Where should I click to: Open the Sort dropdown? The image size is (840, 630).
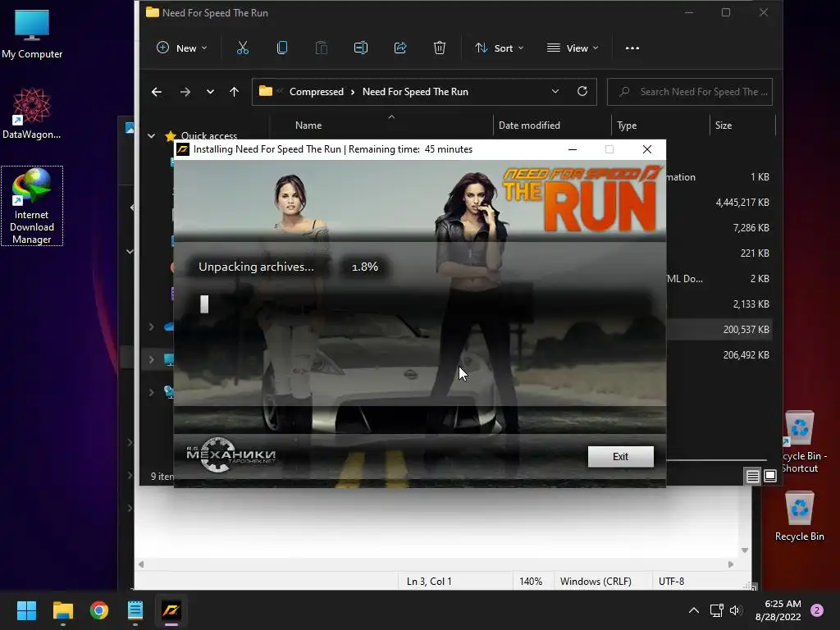click(500, 48)
